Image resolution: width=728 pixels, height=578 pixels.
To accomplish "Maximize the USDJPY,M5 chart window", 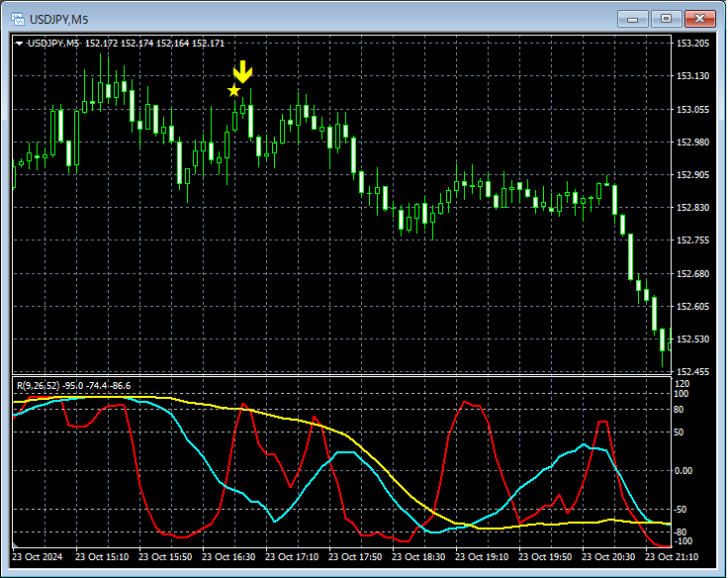I will pos(666,19).
